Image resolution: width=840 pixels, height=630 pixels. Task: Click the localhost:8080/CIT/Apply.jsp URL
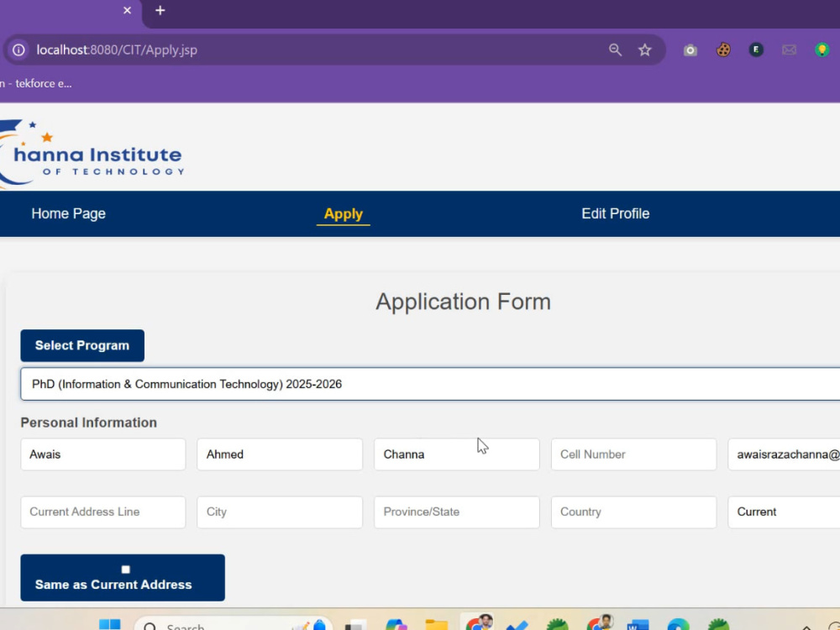pyautogui.click(x=117, y=50)
